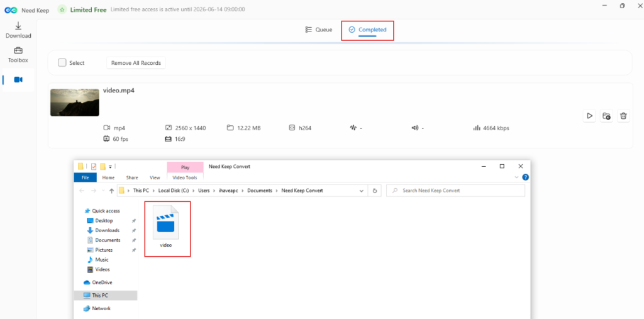Go back in File Explorer
Image resolution: width=644 pixels, height=319 pixels.
tap(81, 191)
